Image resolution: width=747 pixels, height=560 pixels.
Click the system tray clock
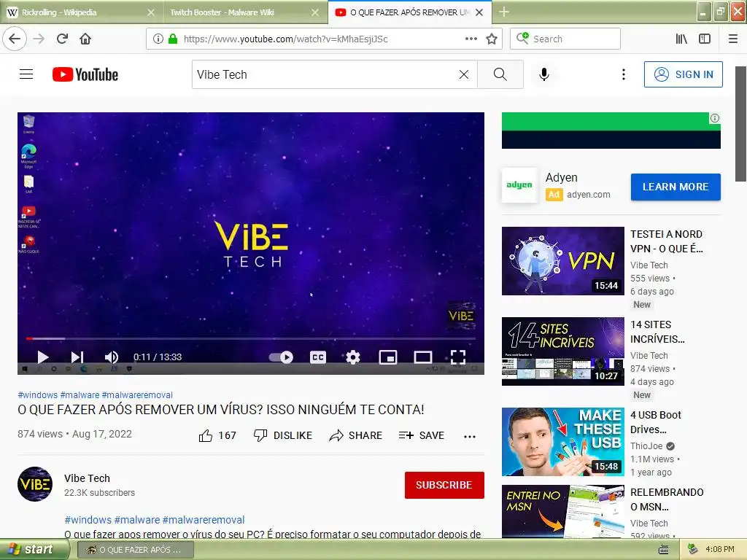point(720,549)
